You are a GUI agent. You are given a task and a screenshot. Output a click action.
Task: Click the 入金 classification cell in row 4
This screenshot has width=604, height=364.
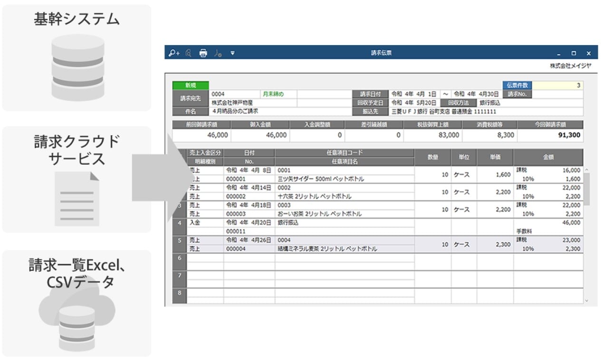[205, 222]
